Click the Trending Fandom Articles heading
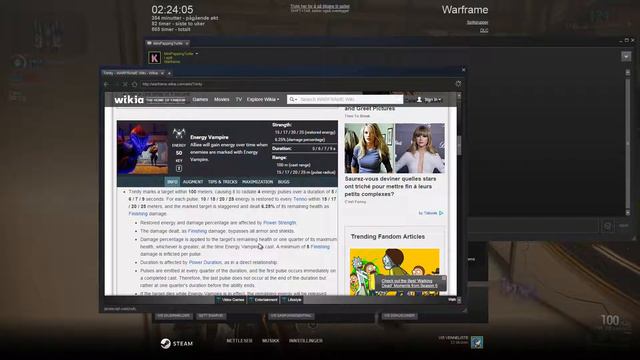Viewport: 640px width, 360px height. coord(387,236)
